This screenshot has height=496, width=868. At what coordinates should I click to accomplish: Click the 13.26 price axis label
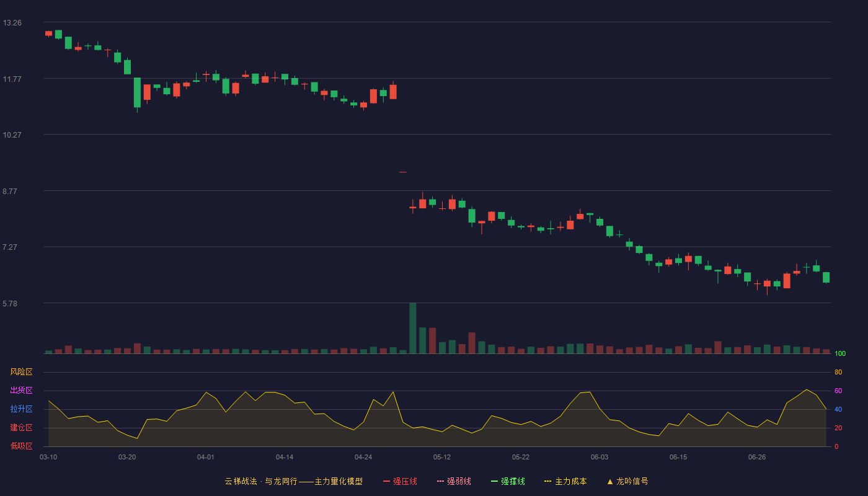[12, 23]
